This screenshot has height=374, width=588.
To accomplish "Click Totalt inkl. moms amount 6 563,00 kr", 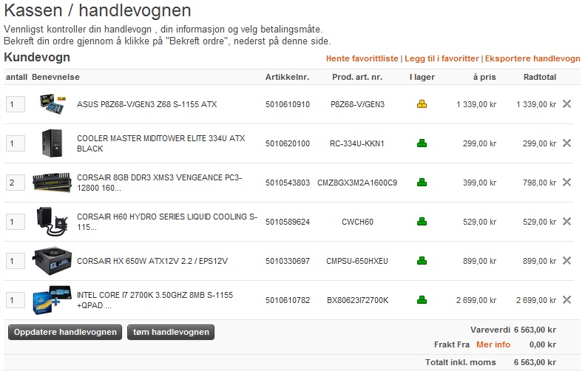I will [x=535, y=362].
